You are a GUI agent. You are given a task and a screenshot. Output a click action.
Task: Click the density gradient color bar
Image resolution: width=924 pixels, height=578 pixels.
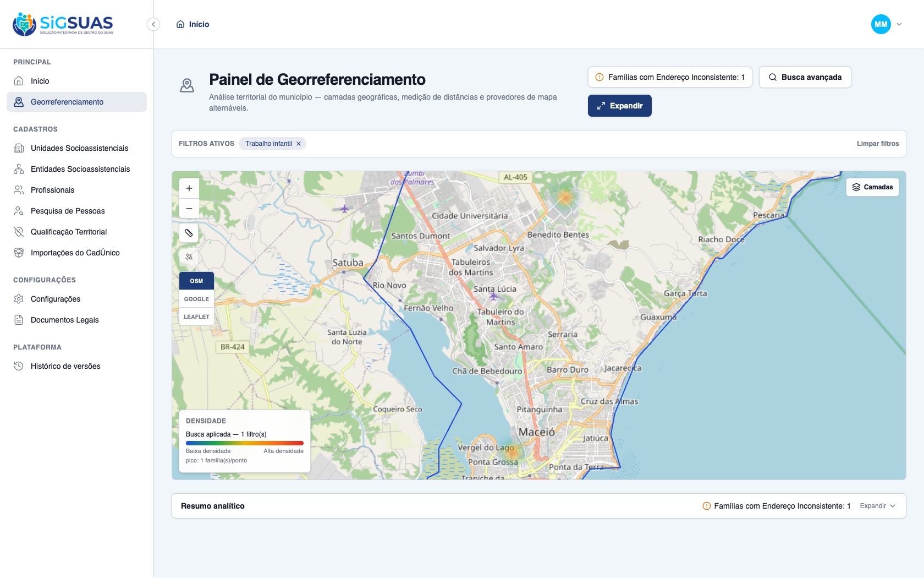[x=245, y=443]
